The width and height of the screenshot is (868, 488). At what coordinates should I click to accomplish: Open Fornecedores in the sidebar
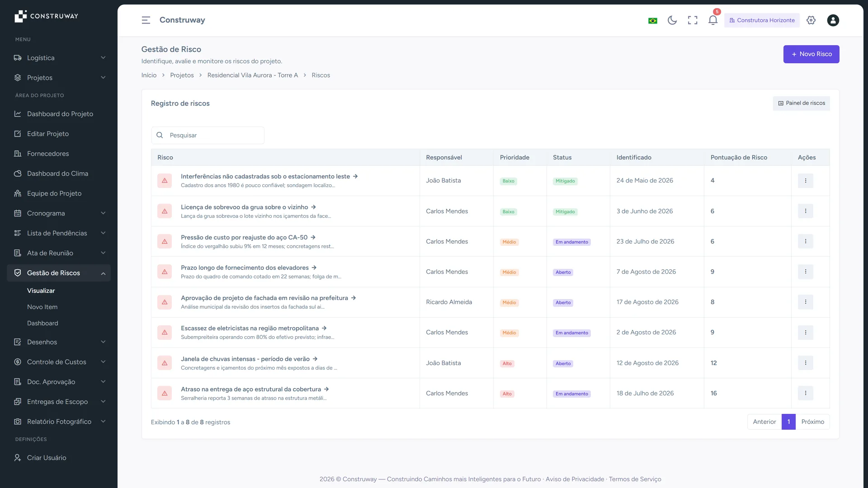click(59, 154)
